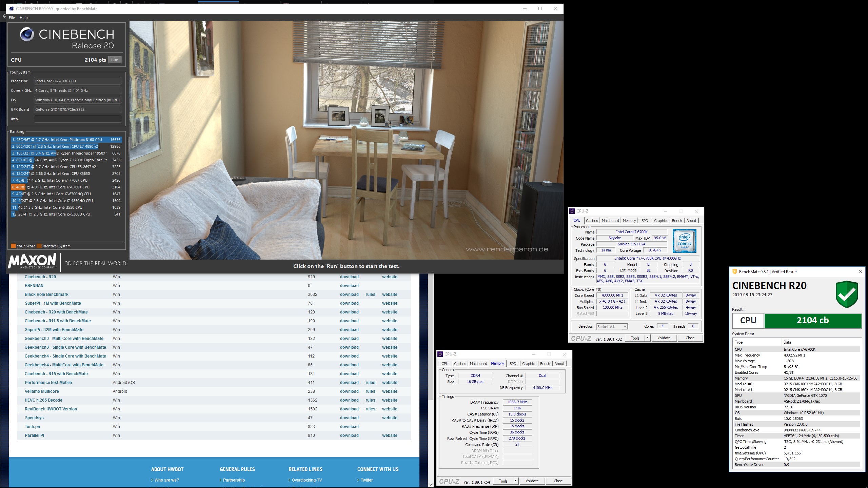This screenshot has width=868, height=488.
Task: Switch to Bench tab in upper CPU-Z window
Action: click(677, 221)
